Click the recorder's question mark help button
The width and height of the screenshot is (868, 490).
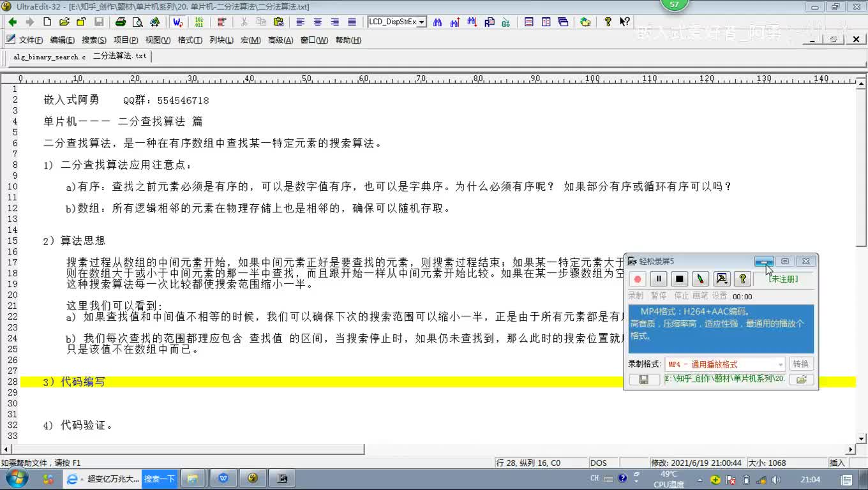pyautogui.click(x=742, y=279)
